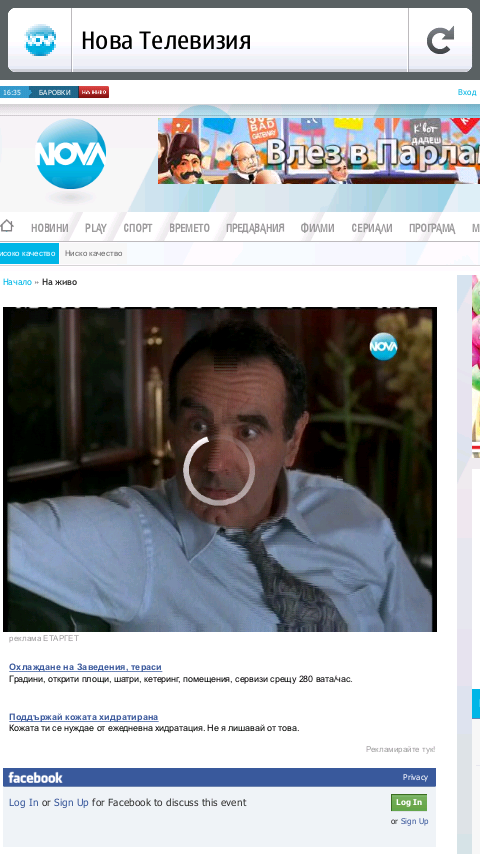Switch to Ниско качество stream
This screenshot has height=854, width=480.
click(93, 253)
